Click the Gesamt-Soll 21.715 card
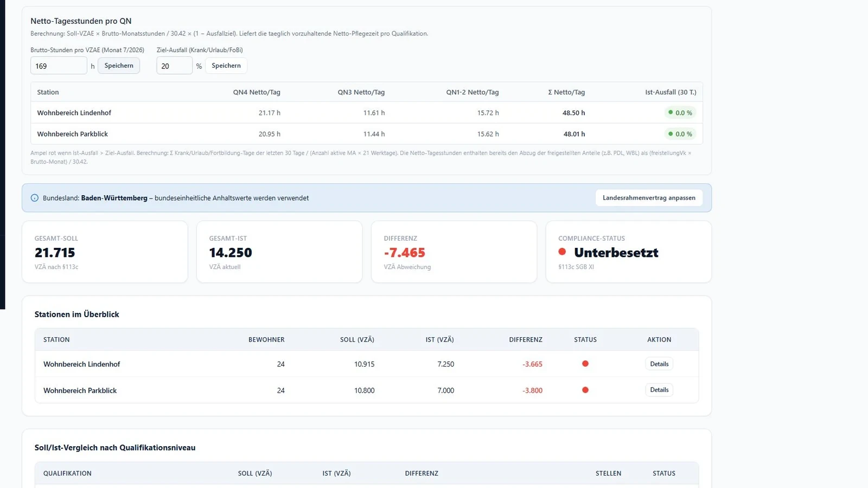The height and width of the screenshot is (488, 868). tap(105, 252)
